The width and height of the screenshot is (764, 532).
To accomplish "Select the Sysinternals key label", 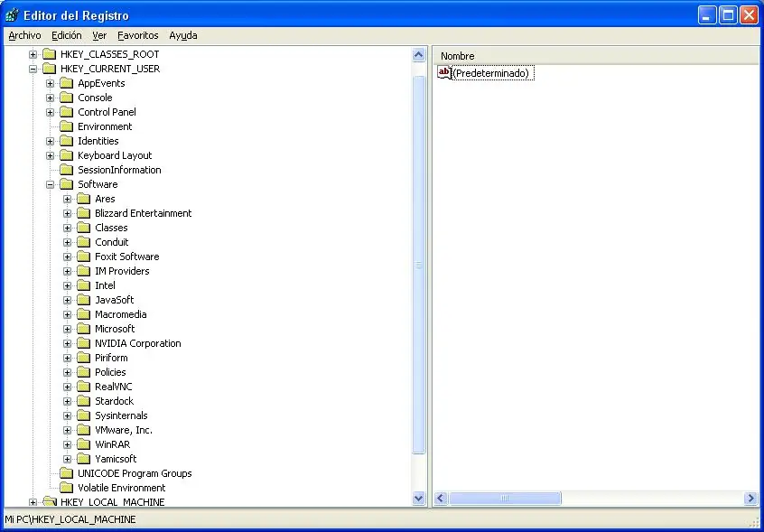I will coord(121,415).
